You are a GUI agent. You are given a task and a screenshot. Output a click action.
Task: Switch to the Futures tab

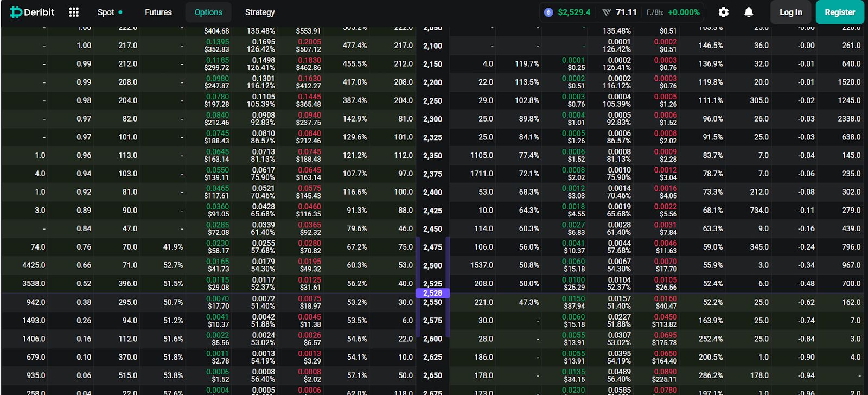[158, 12]
